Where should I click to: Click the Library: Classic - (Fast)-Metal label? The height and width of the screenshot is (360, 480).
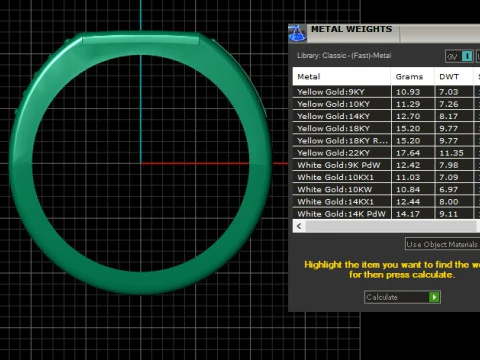(x=344, y=56)
